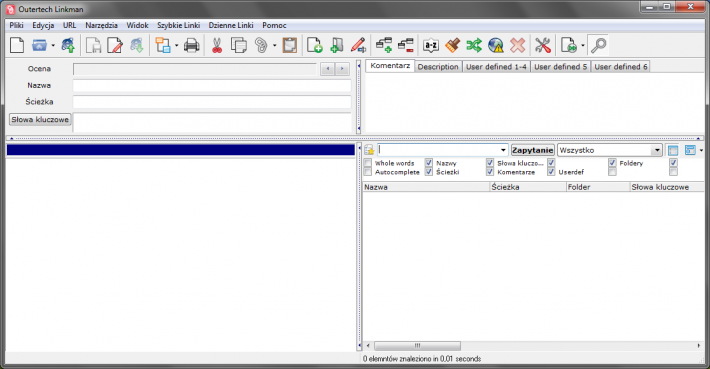Click the Expand tree plus icon
Viewport: 710px width, 369px height.
[x=384, y=45]
